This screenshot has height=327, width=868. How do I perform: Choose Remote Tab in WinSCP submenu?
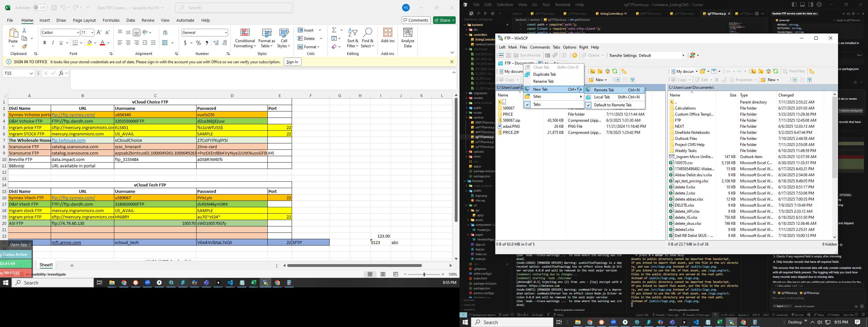(614, 90)
